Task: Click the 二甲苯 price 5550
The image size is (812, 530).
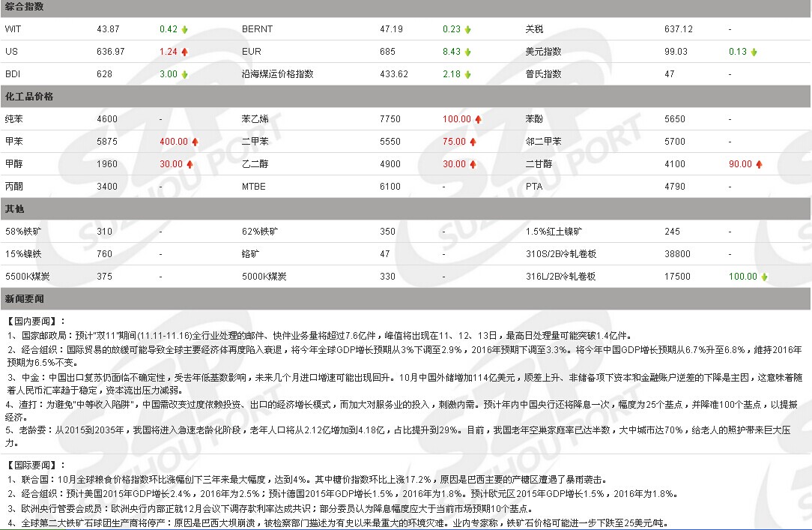Action: [390, 142]
